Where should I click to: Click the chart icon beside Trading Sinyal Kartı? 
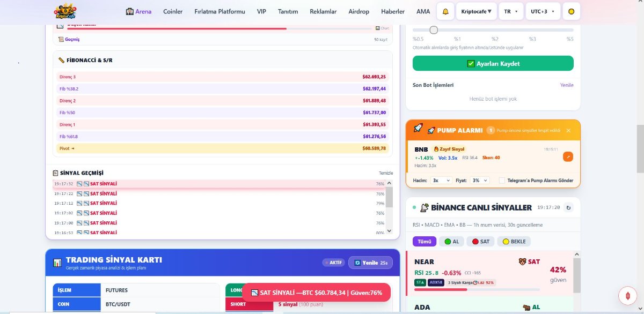point(57,263)
